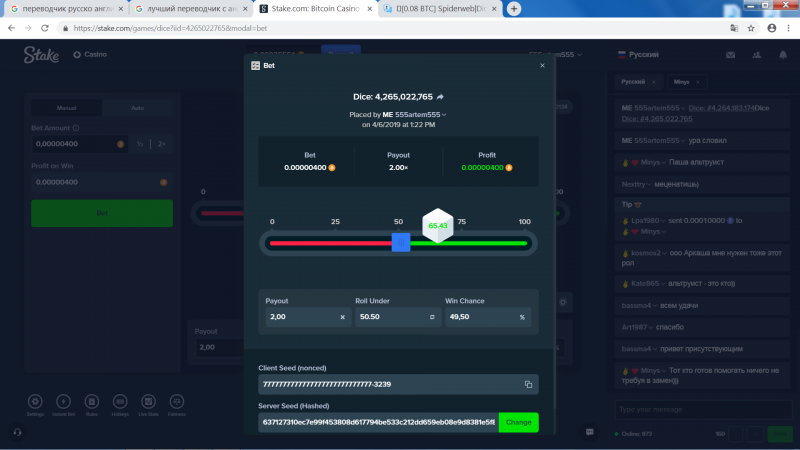Copy the nonced client seed
This screenshot has width=800, height=450.
528,384
